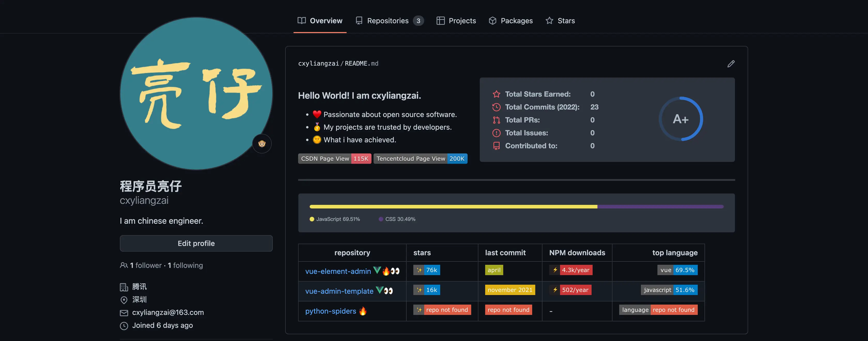Click the Edit profile button

click(x=196, y=243)
